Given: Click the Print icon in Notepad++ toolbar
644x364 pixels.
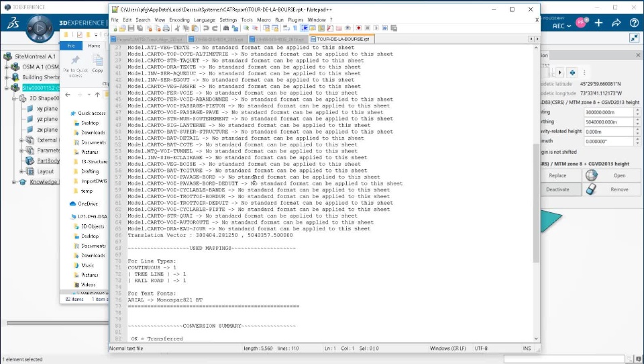Looking at the screenshot, I should [166, 28].
